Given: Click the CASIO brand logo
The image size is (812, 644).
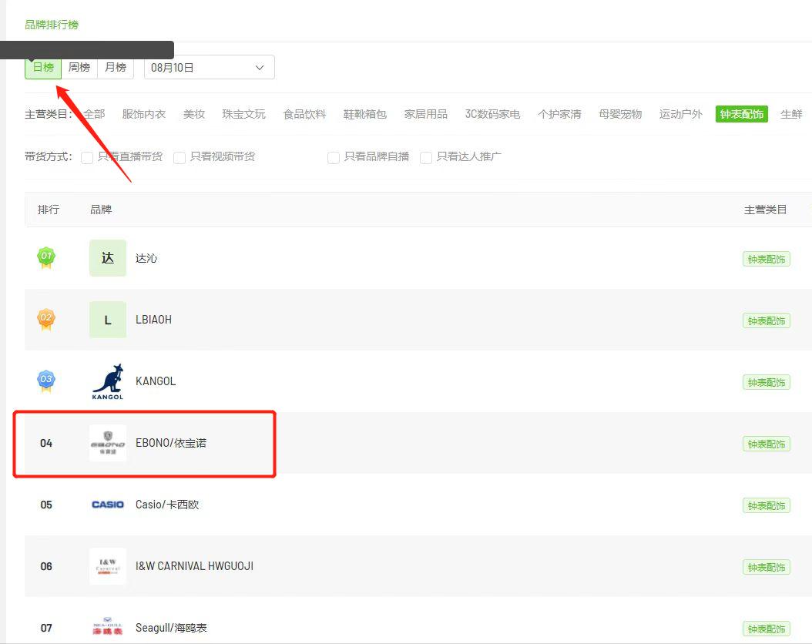Looking at the screenshot, I should pos(108,505).
